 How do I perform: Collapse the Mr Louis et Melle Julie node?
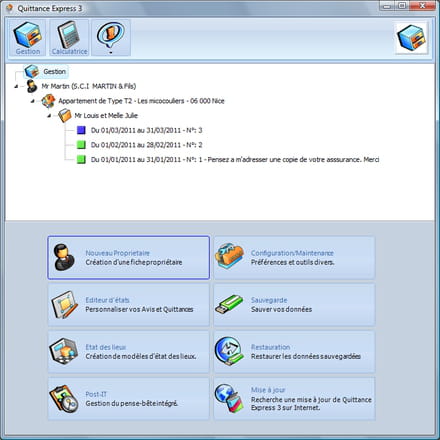point(49,116)
